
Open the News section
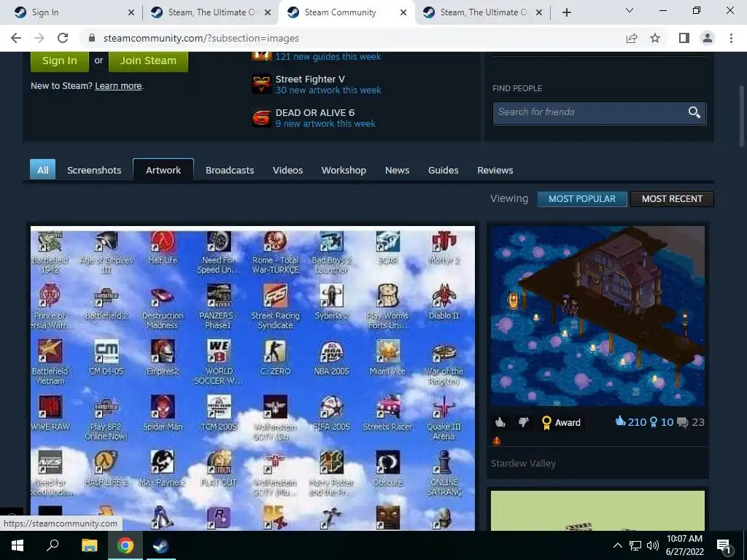398,170
